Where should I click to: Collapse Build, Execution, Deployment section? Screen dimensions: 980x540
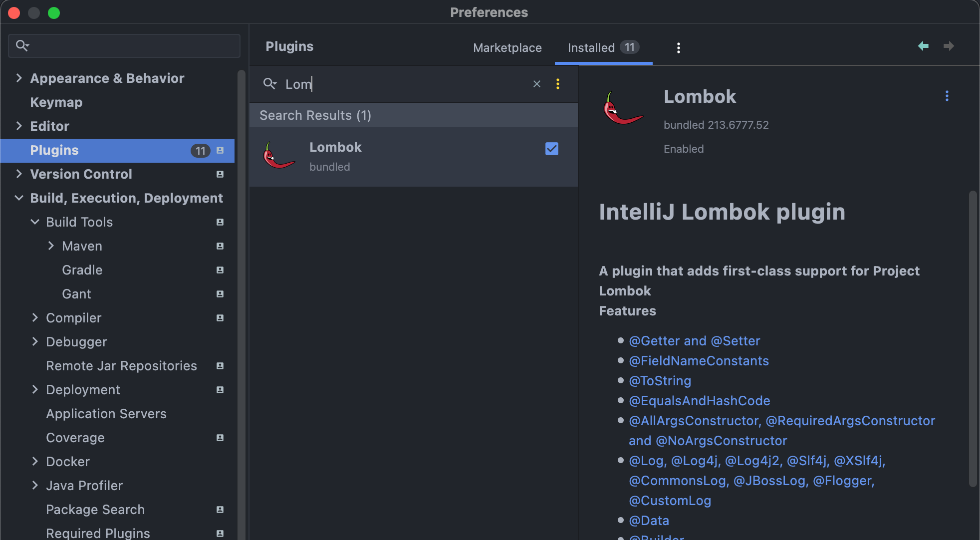[x=19, y=198]
